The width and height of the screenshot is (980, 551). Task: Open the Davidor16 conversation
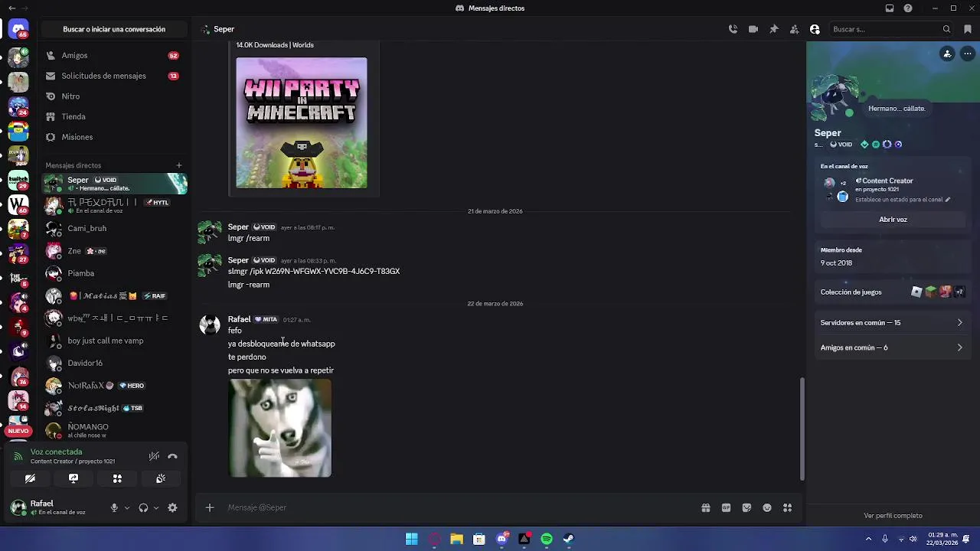point(113,363)
